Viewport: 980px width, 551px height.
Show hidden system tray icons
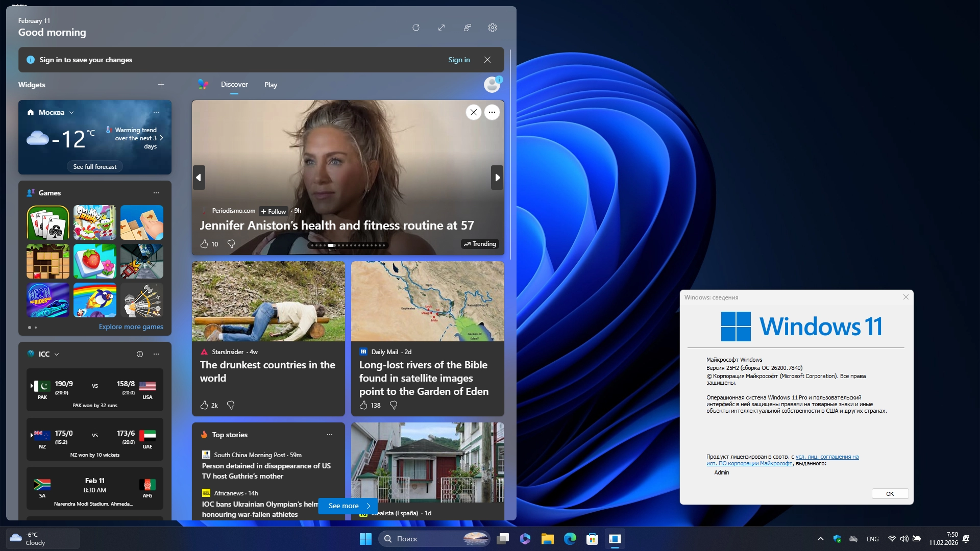pos(820,539)
